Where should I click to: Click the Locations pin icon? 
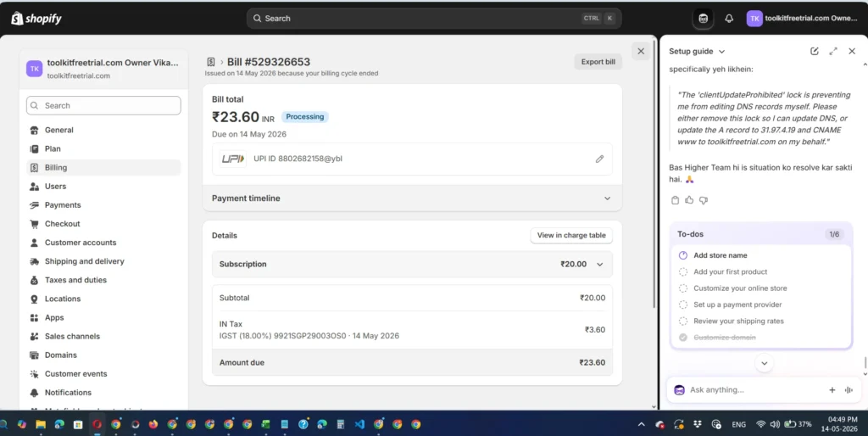34,299
